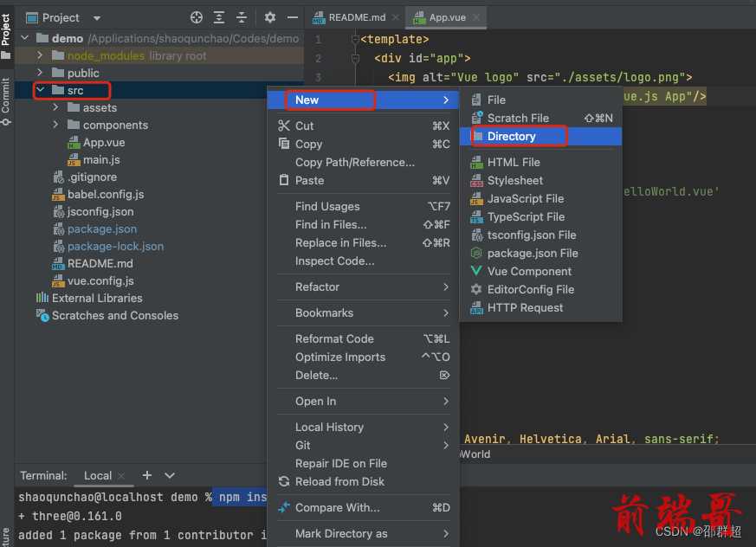Create a new HTTP Request
Image resolution: width=756 pixels, height=547 pixels.
coord(540,308)
